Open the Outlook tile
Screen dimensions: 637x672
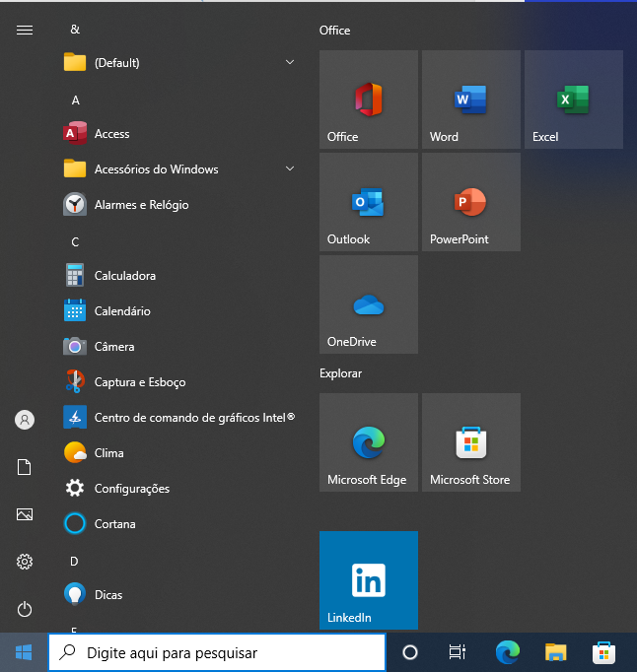[x=369, y=202]
